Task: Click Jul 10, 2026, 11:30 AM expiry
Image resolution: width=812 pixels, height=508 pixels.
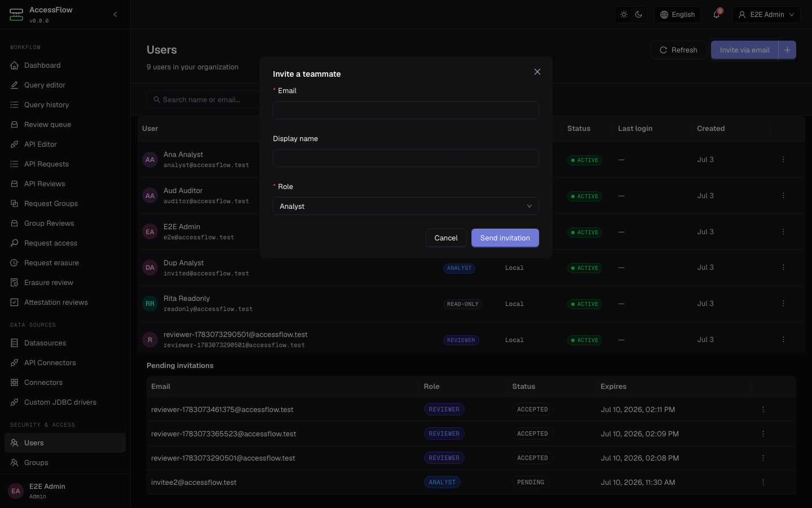Action: [638, 483]
